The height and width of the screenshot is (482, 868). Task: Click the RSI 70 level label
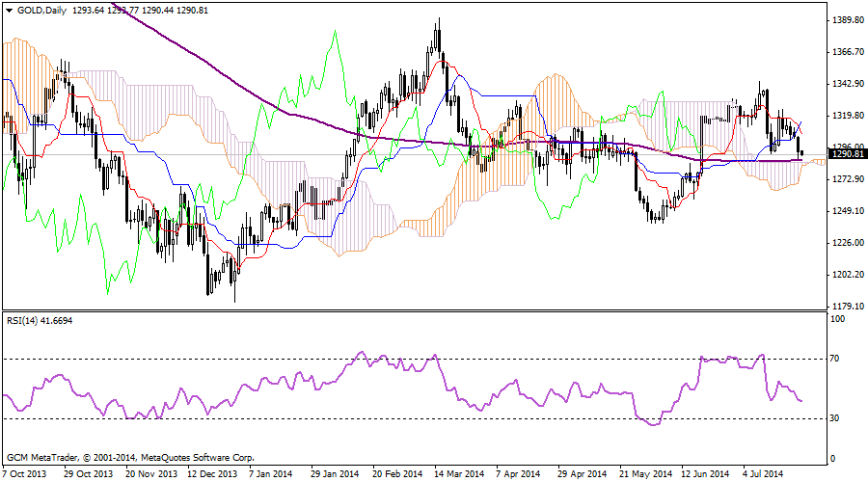[835, 359]
